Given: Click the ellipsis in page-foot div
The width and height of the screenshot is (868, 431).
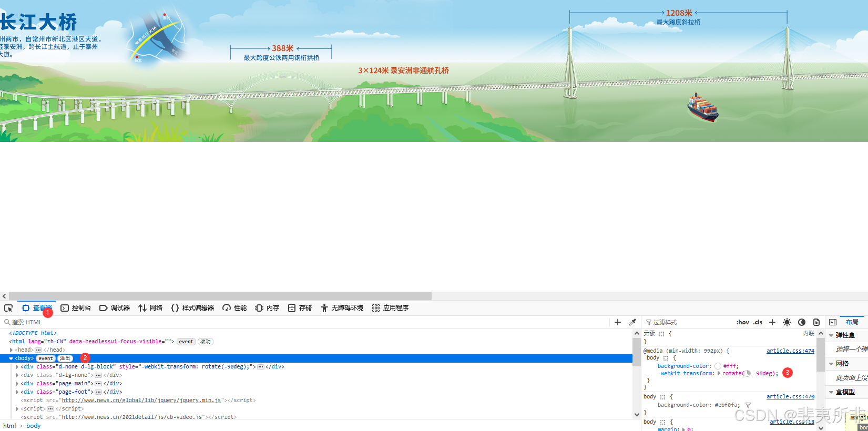Looking at the screenshot, I should (x=98, y=392).
